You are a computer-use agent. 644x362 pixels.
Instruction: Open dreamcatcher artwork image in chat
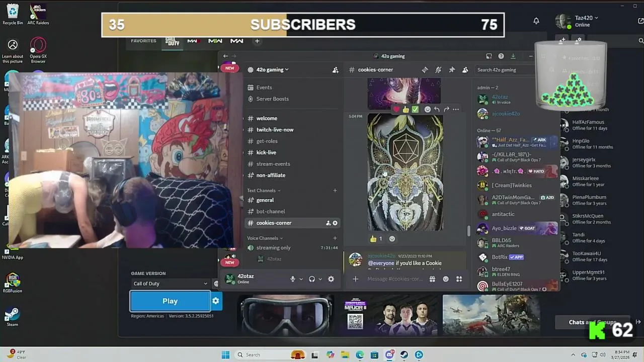(x=406, y=172)
